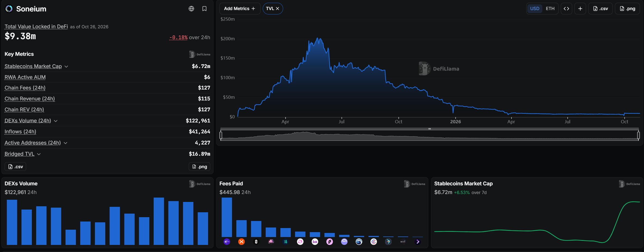Export Key Metrics as .png
The height and width of the screenshot is (252, 644).
pyautogui.click(x=199, y=167)
